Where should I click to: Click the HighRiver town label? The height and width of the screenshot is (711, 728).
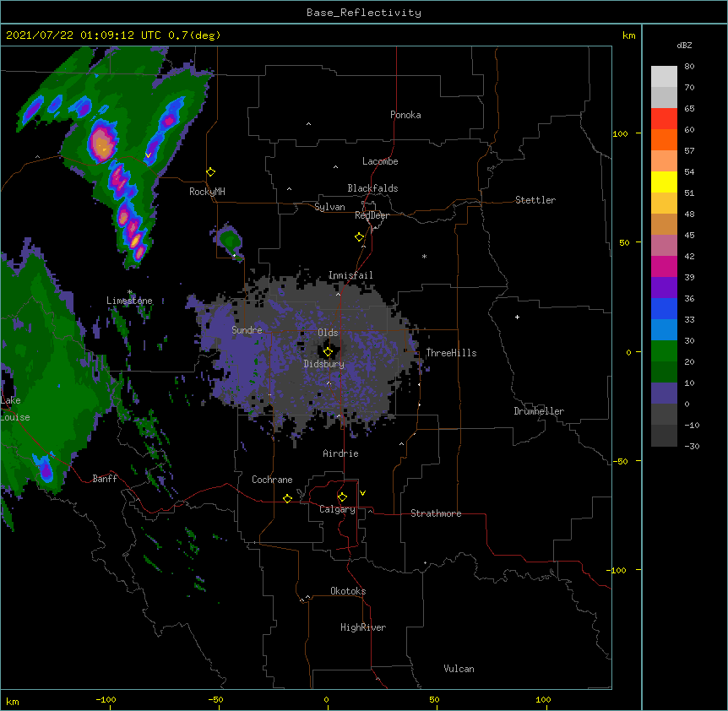pos(363,627)
